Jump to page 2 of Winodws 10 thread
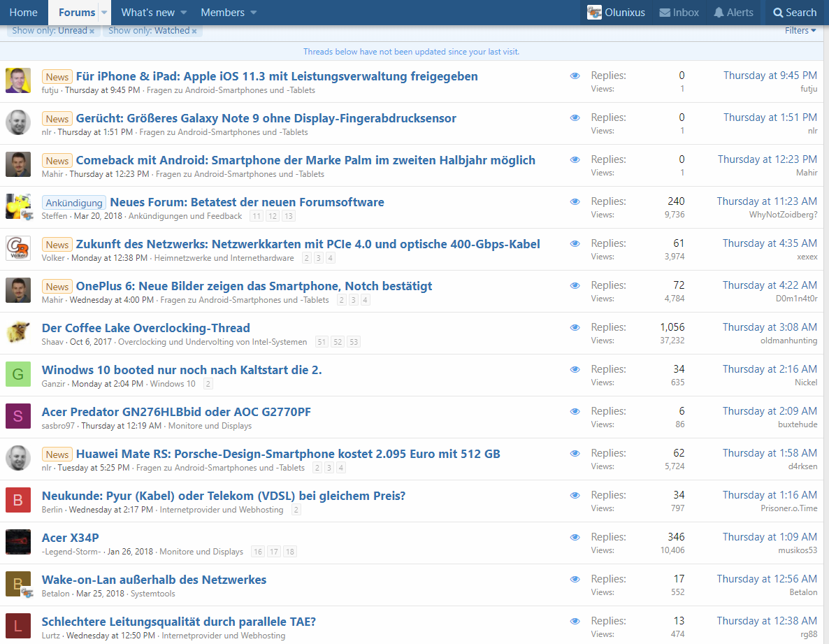The height and width of the screenshot is (644, 829). (x=208, y=384)
